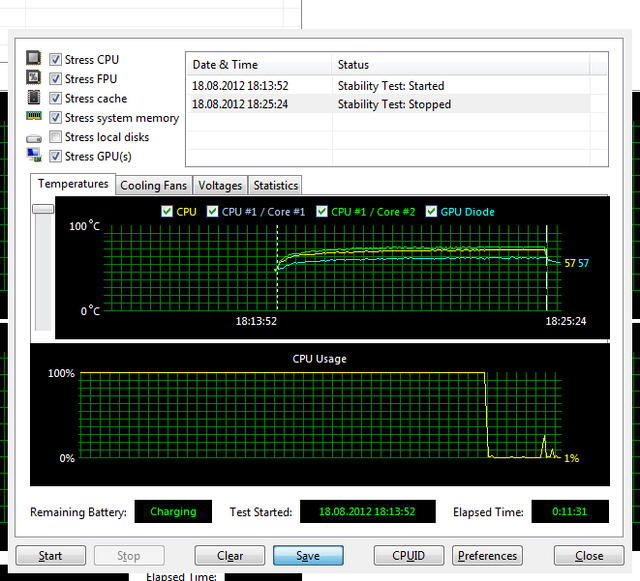Disable the Stress system memory checkbox
640x581 pixels.
(56, 118)
